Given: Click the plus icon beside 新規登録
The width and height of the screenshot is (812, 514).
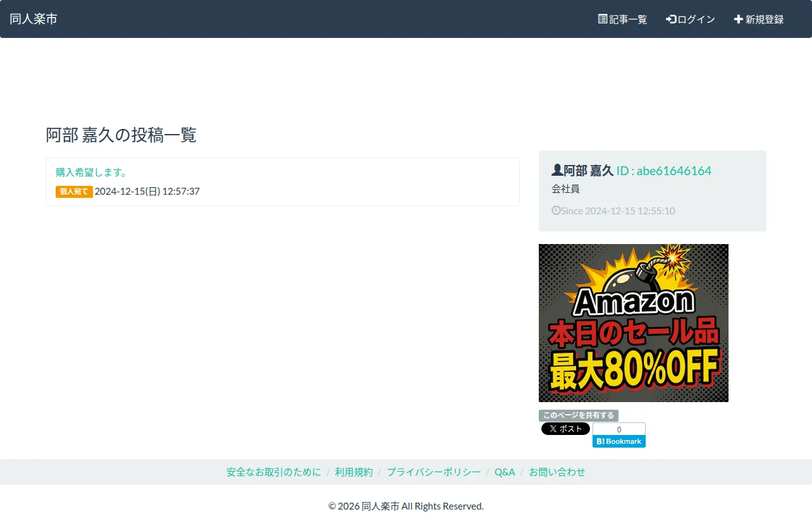Looking at the screenshot, I should click(738, 19).
